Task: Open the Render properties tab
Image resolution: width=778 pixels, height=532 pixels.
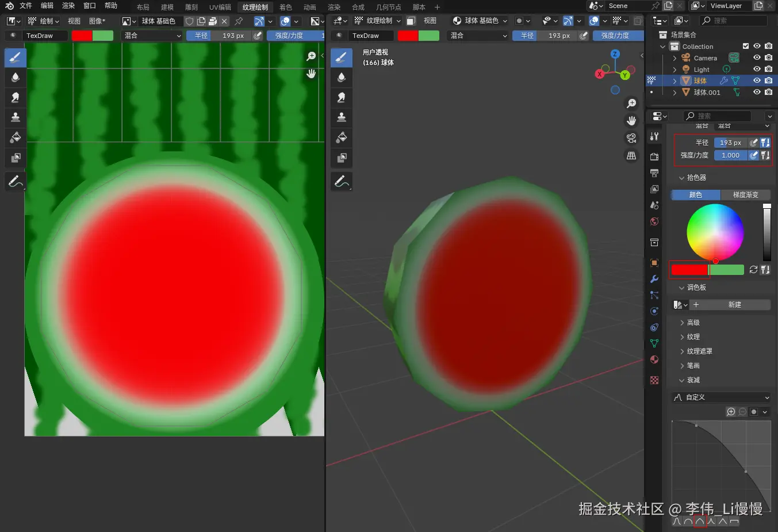Action: (x=654, y=156)
